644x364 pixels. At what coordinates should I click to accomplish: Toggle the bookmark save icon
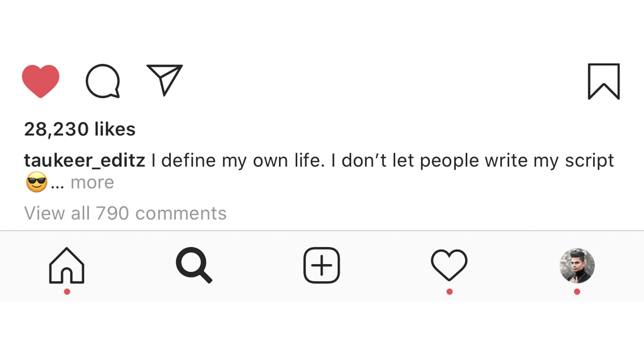coord(603,81)
